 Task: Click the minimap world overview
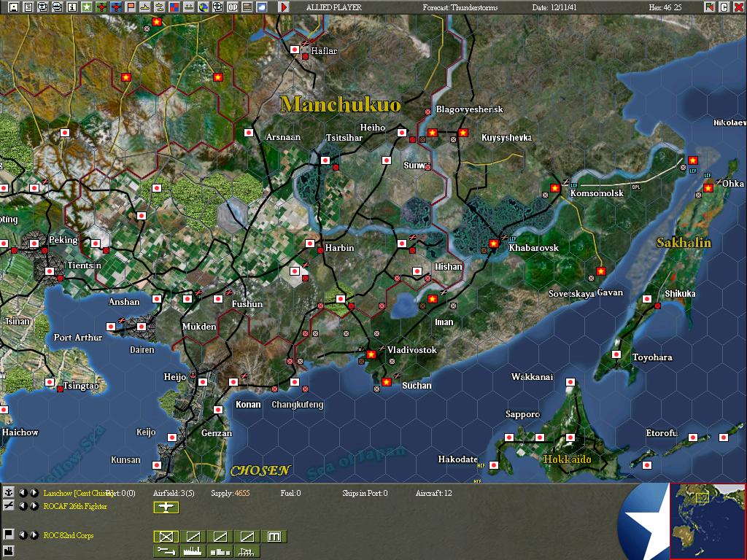point(708,521)
